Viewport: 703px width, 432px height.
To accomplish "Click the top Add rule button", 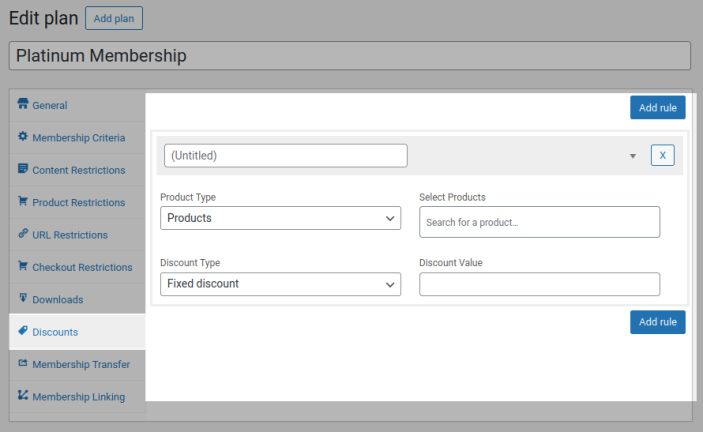I will (x=658, y=108).
